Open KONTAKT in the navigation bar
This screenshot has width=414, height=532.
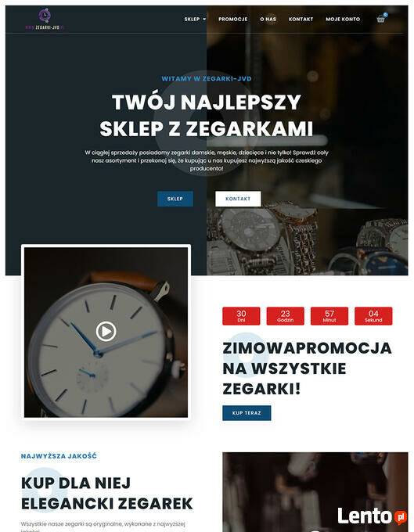click(x=301, y=19)
